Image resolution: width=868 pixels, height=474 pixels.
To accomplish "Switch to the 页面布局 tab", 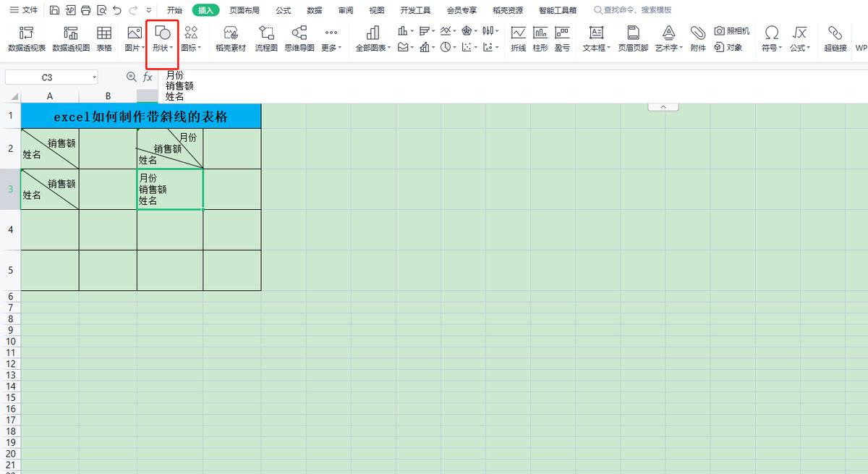I will (244, 10).
